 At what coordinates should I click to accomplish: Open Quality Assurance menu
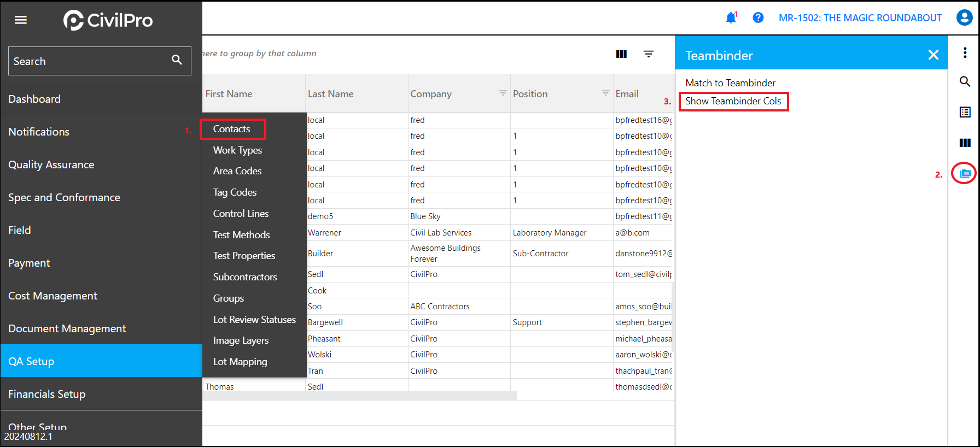point(101,164)
